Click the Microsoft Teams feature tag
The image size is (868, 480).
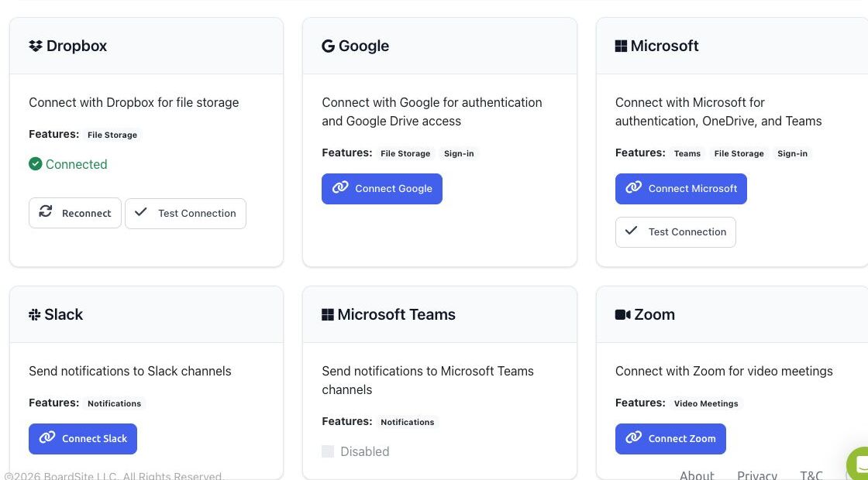click(687, 154)
